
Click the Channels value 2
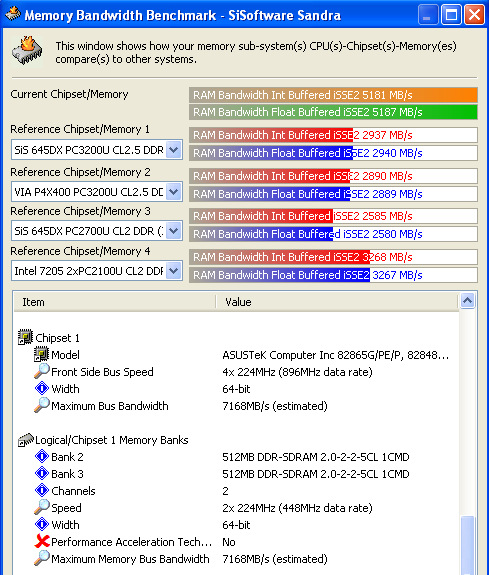tap(225, 491)
